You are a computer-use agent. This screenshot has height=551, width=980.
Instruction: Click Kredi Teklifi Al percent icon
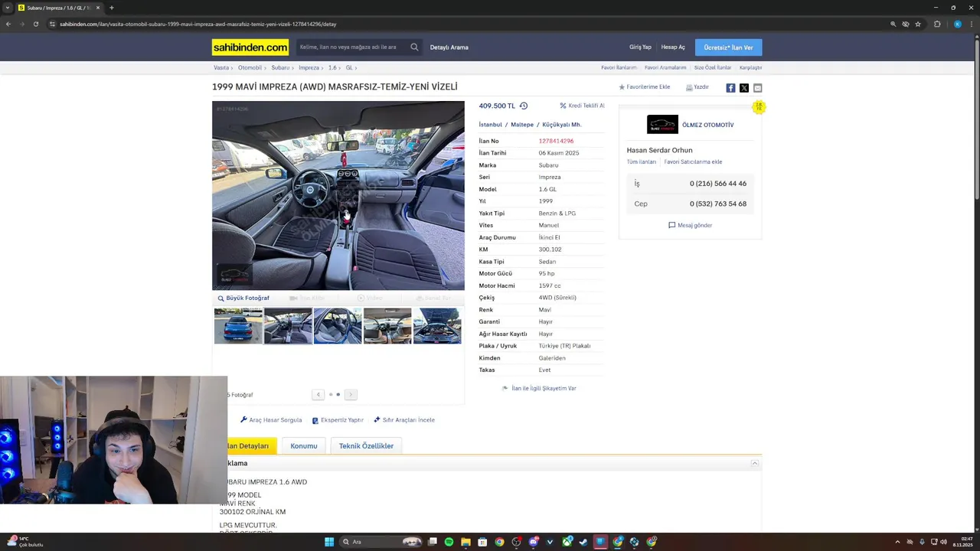point(563,106)
